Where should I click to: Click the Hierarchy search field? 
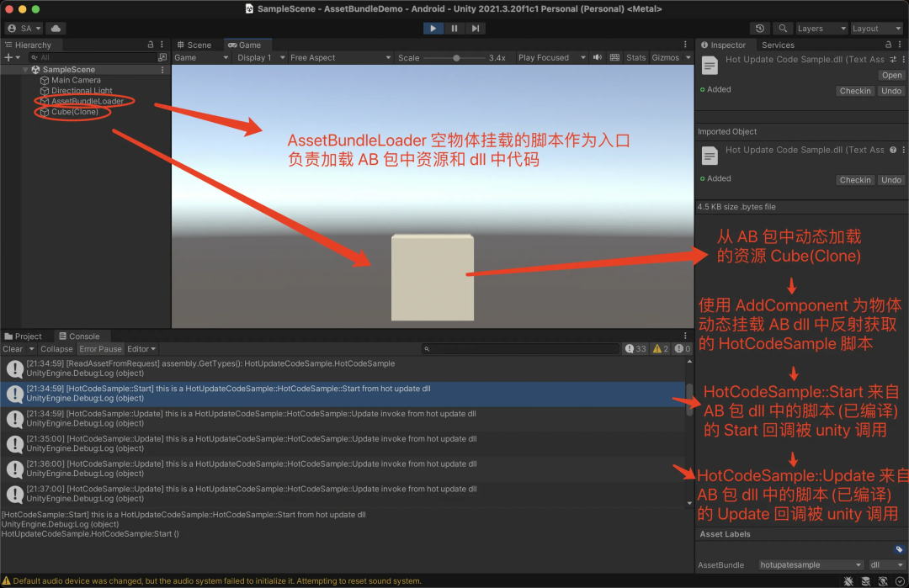[x=92, y=57]
